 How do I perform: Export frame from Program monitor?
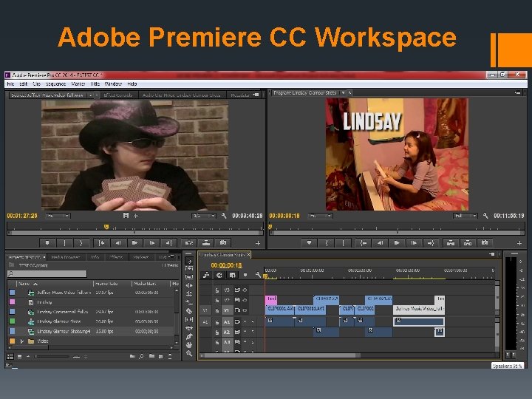[485, 242]
